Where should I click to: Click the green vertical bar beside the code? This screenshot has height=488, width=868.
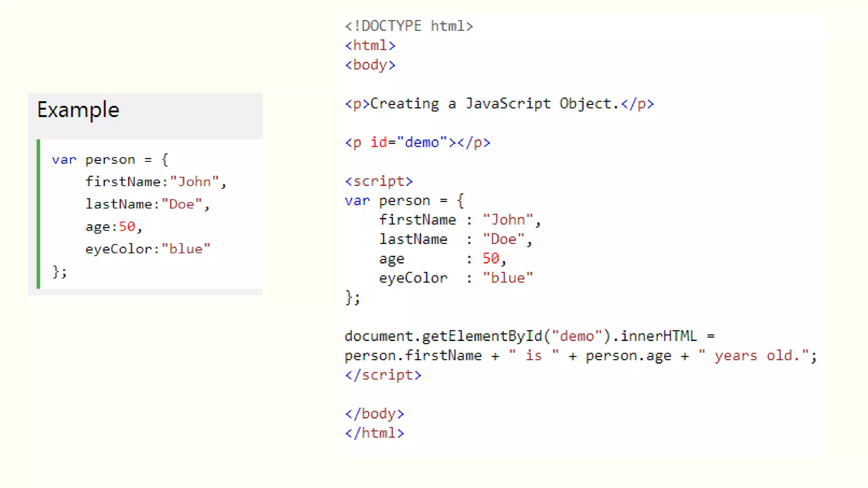[x=39, y=214]
